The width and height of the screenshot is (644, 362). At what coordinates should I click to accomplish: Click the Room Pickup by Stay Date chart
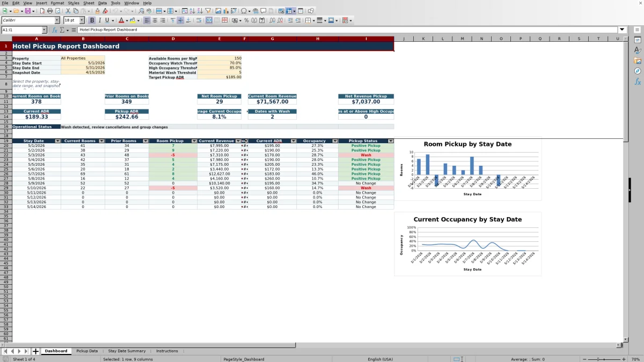[x=467, y=169]
